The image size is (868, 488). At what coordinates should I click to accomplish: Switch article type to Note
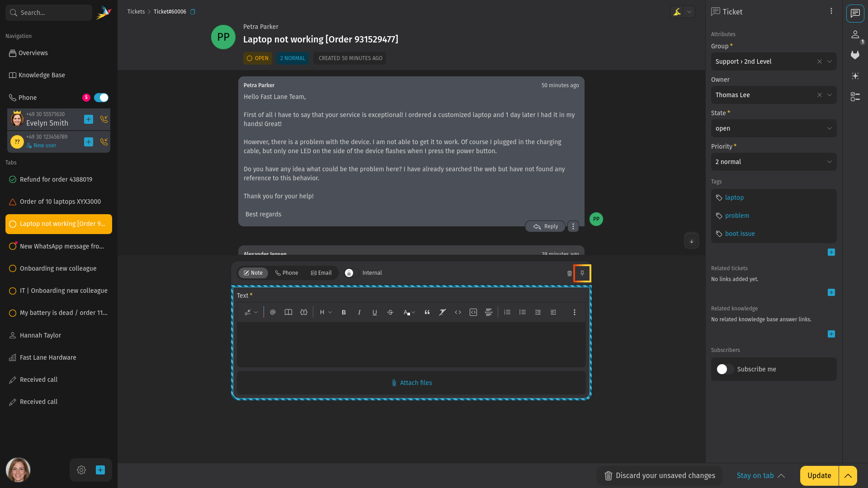[x=253, y=273]
